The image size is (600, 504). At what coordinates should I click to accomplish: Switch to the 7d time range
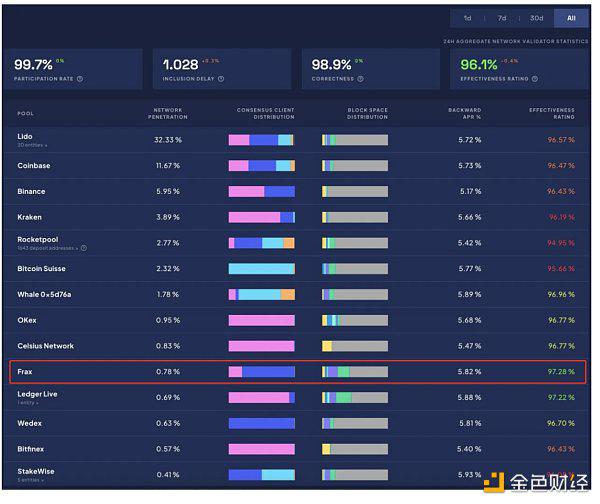click(502, 18)
